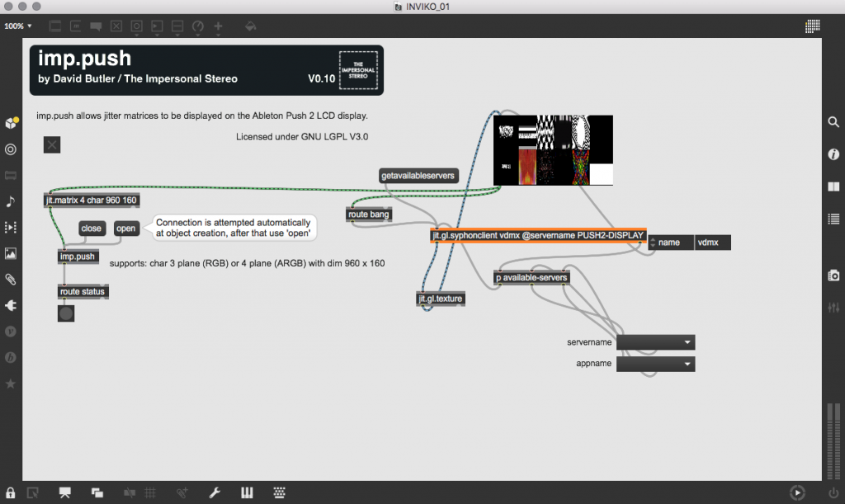This screenshot has width=845, height=504.
Task: Click the 'getavailableservers' message box
Action: click(418, 176)
